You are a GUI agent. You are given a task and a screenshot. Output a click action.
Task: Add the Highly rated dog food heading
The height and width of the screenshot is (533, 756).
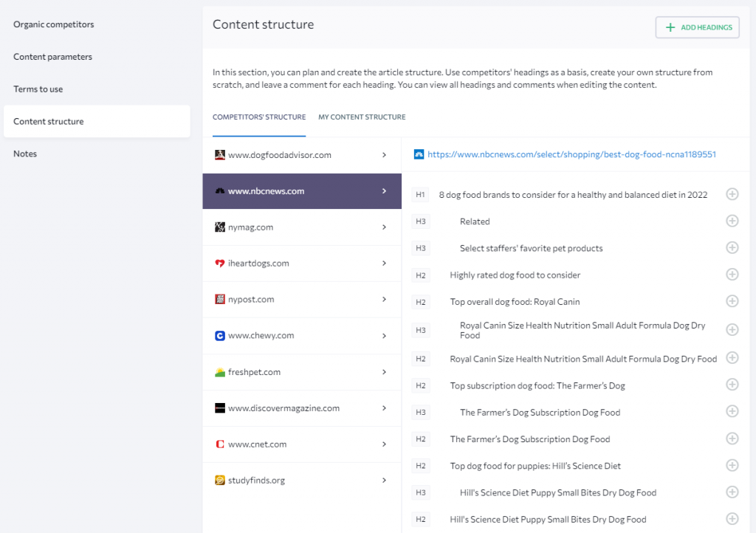click(x=732, y=274)
